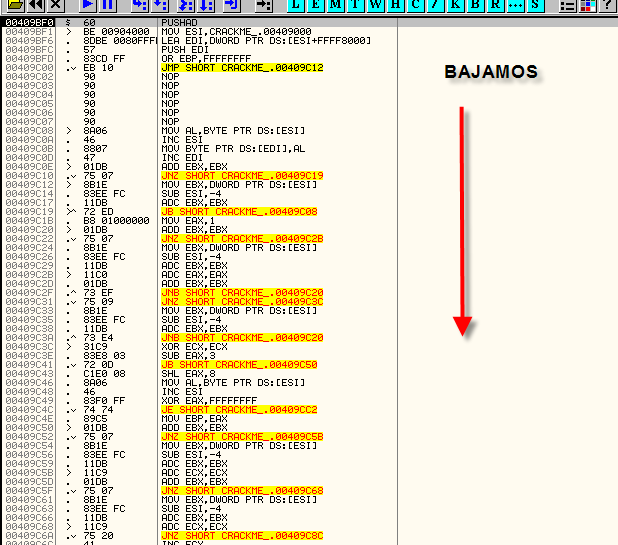Restart the program with rewind icon
The image size is (618, 545).
point(35,6)
